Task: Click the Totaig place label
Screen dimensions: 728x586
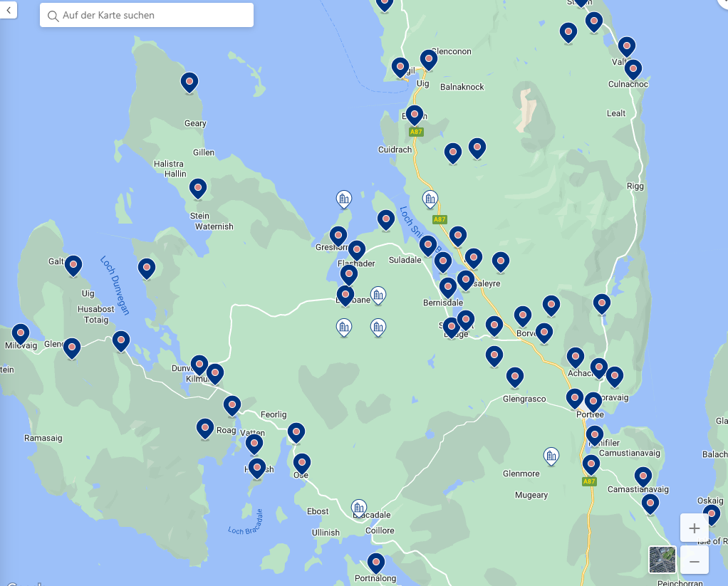Action: click(x=96, y=320)
